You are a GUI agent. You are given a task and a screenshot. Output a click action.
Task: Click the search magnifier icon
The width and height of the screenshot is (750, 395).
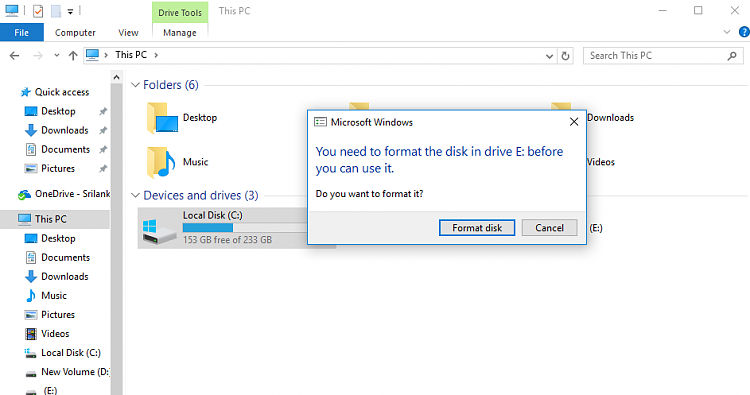(x=732, y=56)
